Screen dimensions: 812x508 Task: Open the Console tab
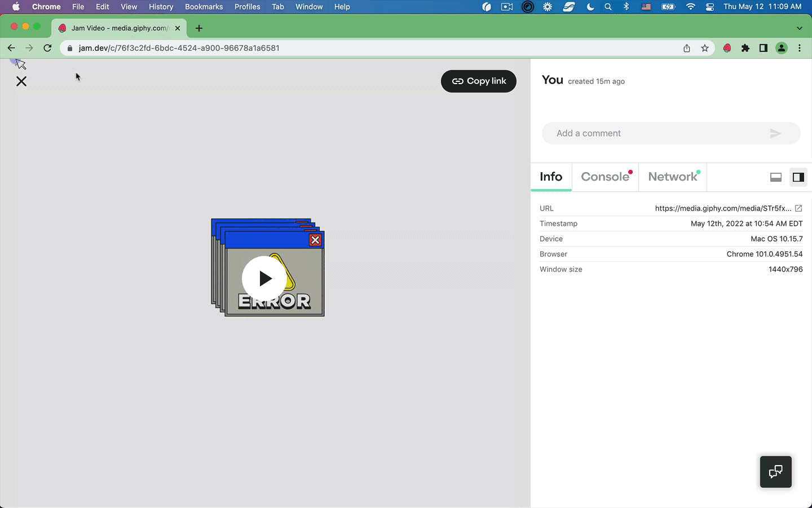[x=606, y=177]
